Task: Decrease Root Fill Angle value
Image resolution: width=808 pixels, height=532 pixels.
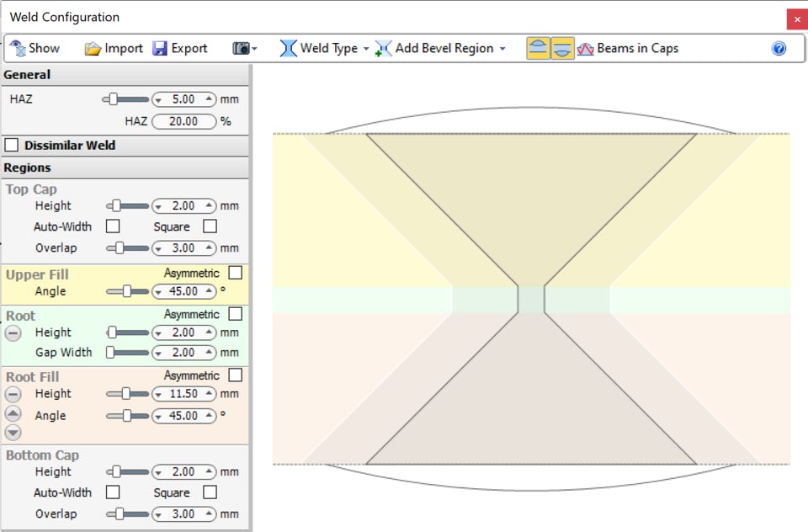Action: pos(159,417)
